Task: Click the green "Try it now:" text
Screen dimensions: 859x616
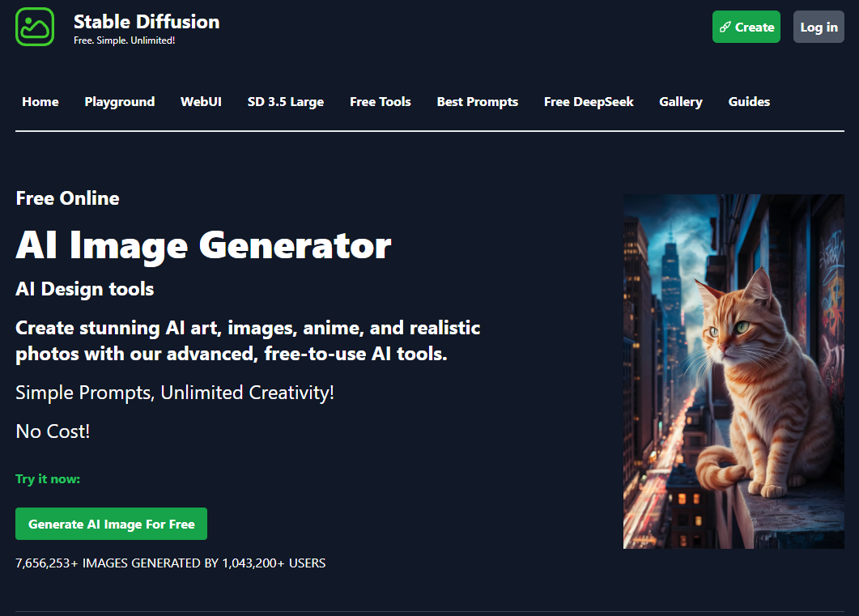Action: 48,479
